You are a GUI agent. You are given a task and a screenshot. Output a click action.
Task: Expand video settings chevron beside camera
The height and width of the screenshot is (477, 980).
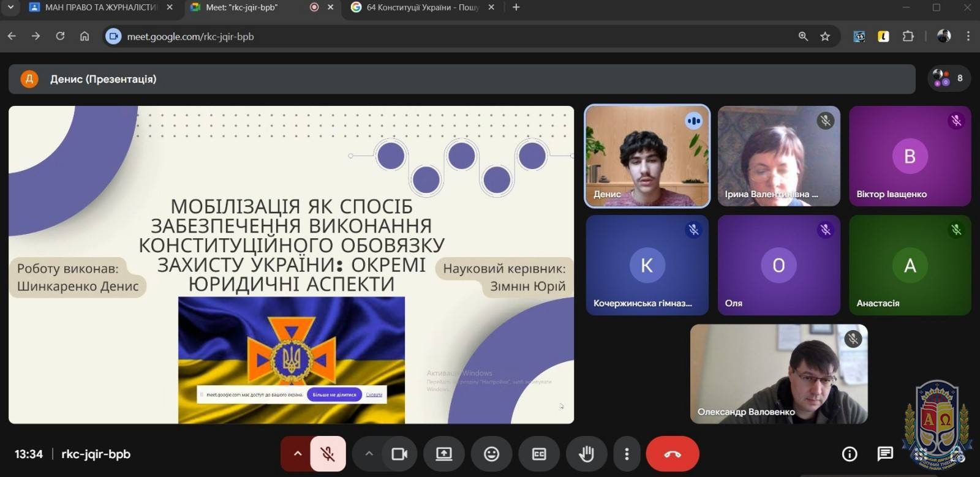click(x=369, y=454)
